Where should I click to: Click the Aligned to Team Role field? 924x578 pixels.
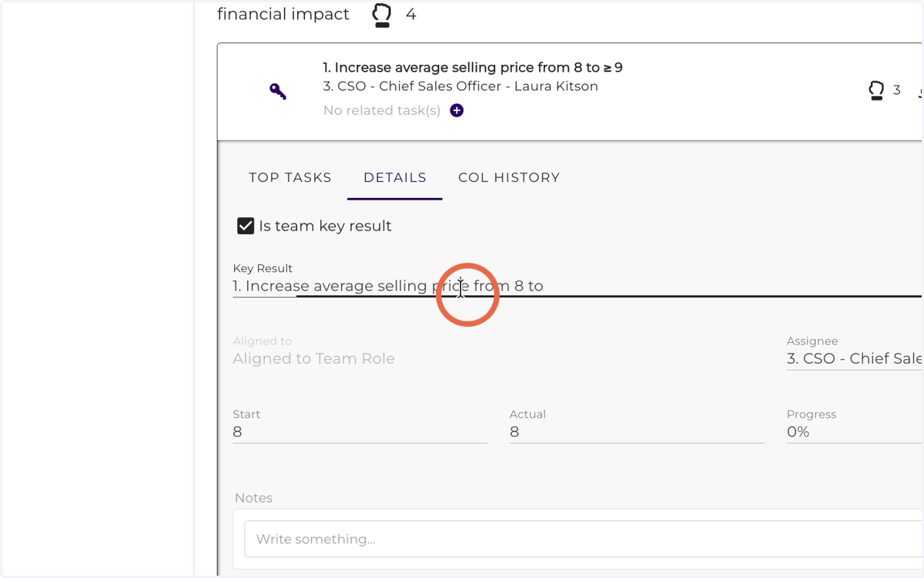[x=499, y=358]
